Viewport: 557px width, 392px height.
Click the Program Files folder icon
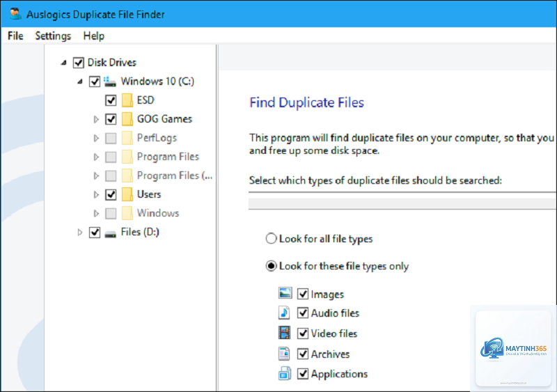coord(127,157)
